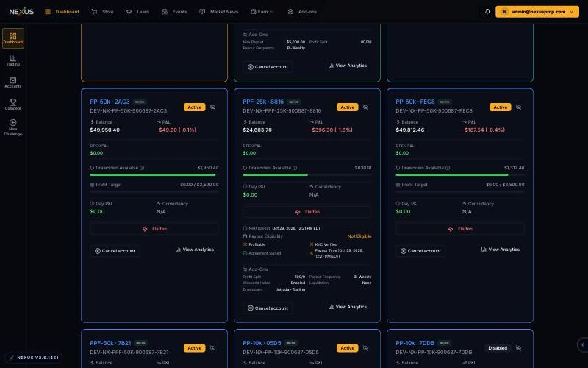Toggle visibility of PP-50k FEC8 account

pyautogui.click(x=518, y=107)
